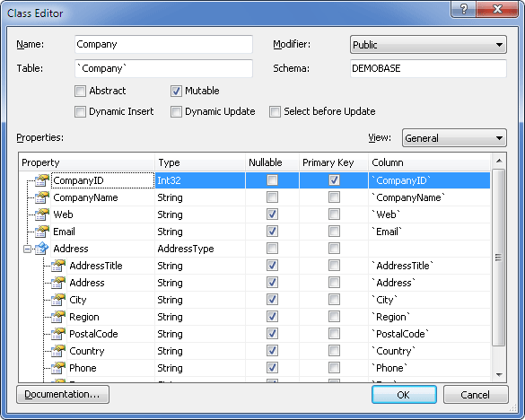Click the Email property icon

[x=42, y=232]
